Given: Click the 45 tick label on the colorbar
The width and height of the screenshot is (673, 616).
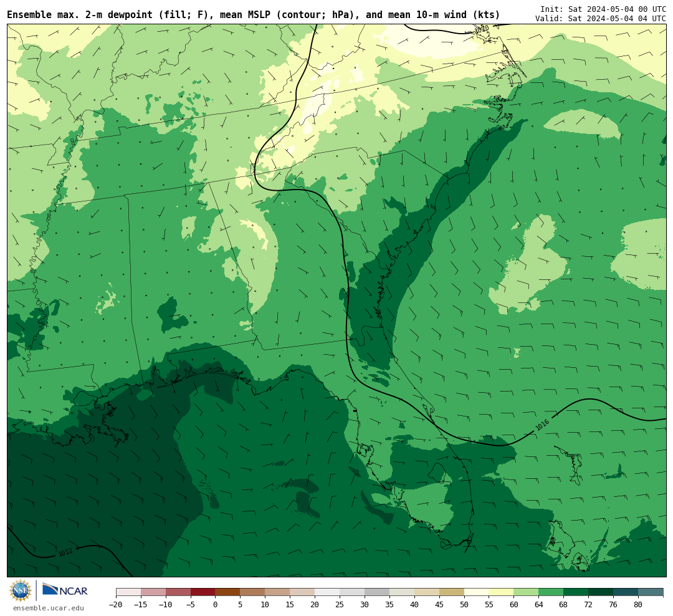Looking at the screenshot, I should (x=439, y=604).
